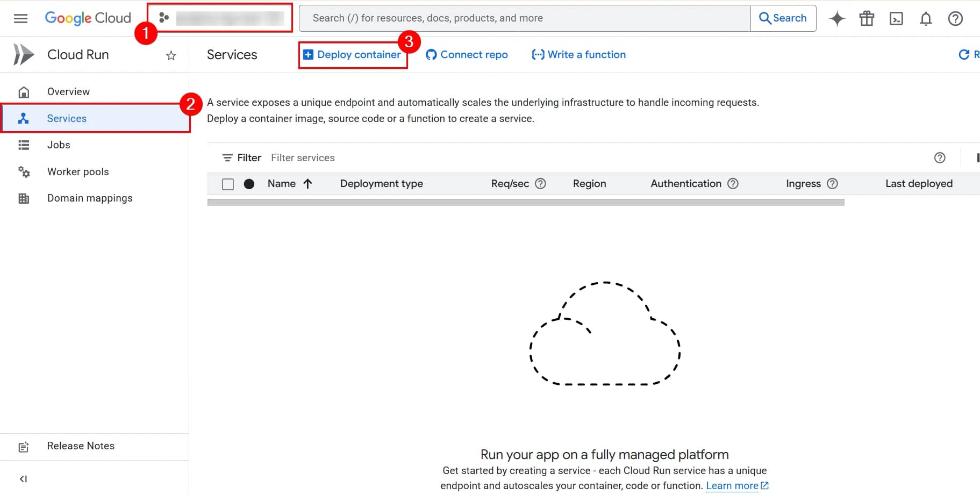Screen dimensions: 980x495
Task: Follow the Learn more link
Action: 732,486
